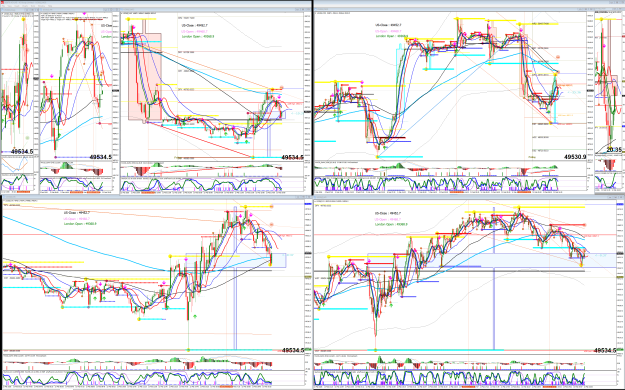Click the oscillator sub-panel under the bottom-right chart

click(465, 378)
